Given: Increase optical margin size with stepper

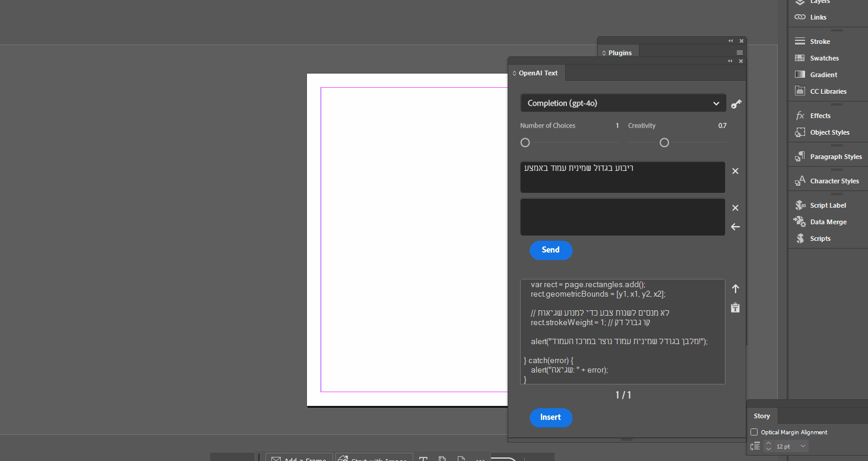Looking at the screenshot, I should pos(768,443).
